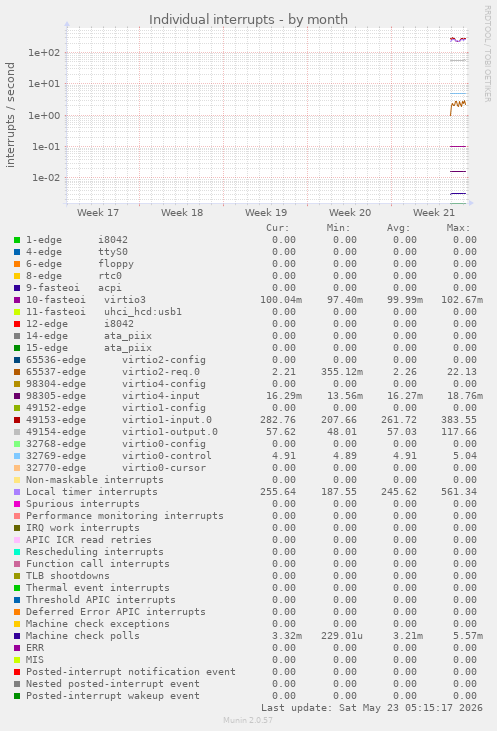Click the Munin 2.0.57 footer text
497x731 pixels.
click(248, 720)
